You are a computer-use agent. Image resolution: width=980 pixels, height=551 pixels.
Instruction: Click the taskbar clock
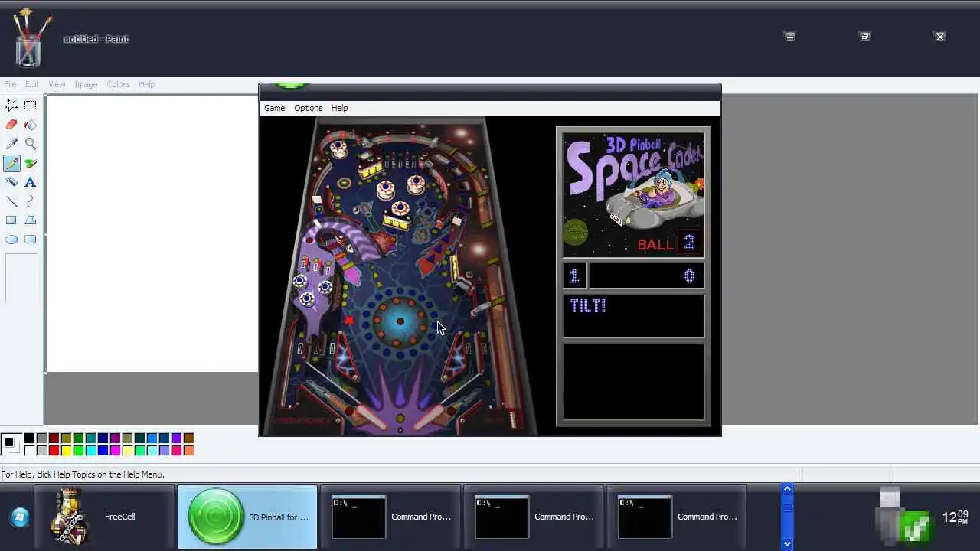[955, 517]
